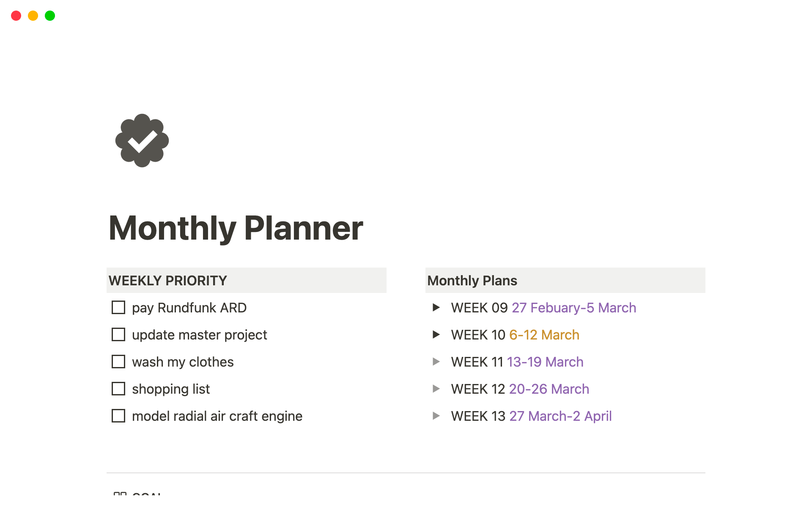Check the pay Rundfunk ARD checkbox

(118, 307)
